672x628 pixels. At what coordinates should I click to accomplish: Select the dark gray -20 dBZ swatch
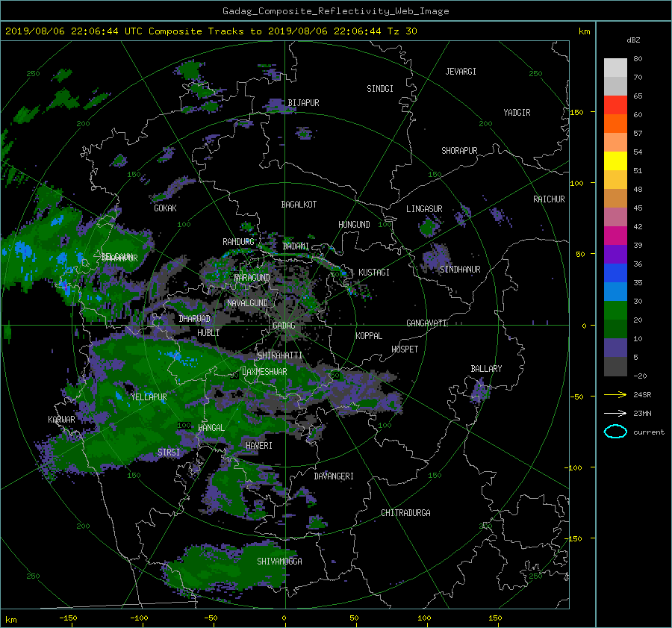click(615, 367)
